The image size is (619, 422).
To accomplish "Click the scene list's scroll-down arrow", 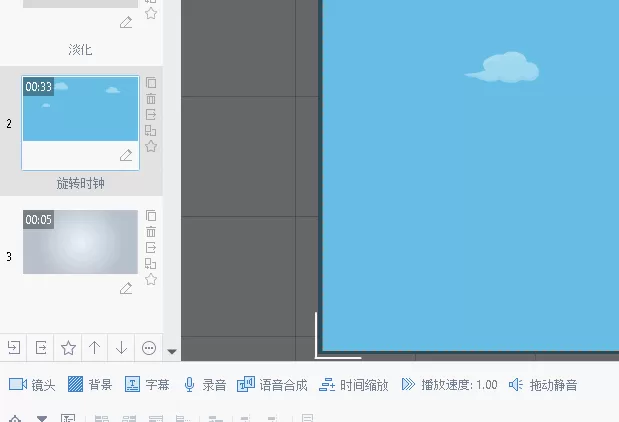I will 172,351.
